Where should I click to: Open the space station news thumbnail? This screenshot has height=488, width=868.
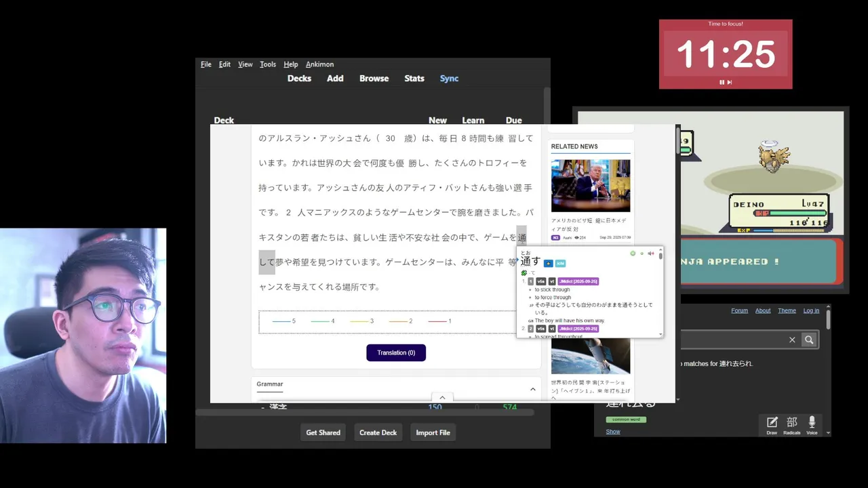point(591,356)
